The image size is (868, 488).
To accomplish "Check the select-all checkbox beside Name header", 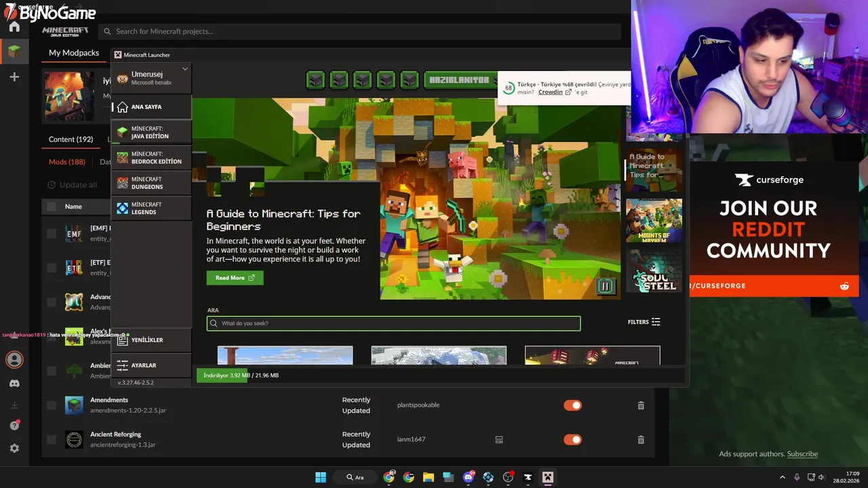I will click(x=52, y=206).
